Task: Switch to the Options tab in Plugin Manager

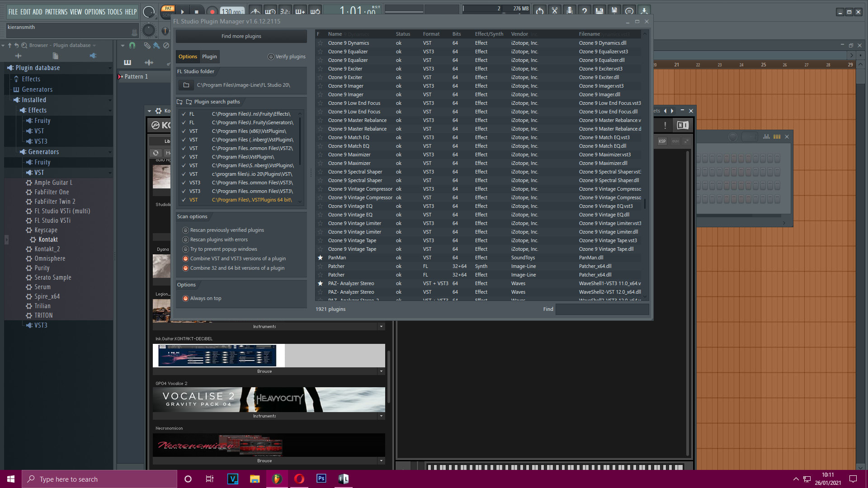Action: 188,56
